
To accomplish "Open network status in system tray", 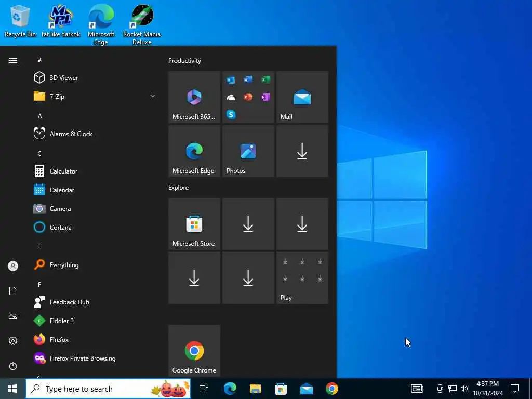I will (x=453, y=389).
